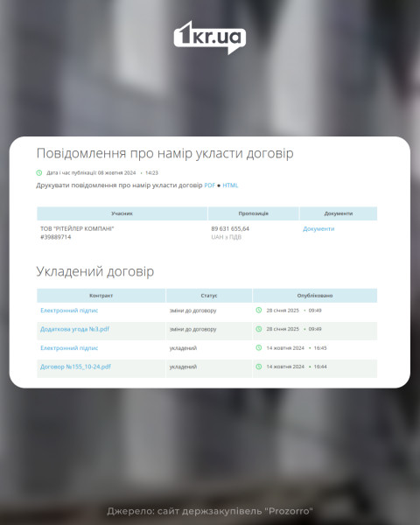Click the Документи column header

click(x=339, y=213)
